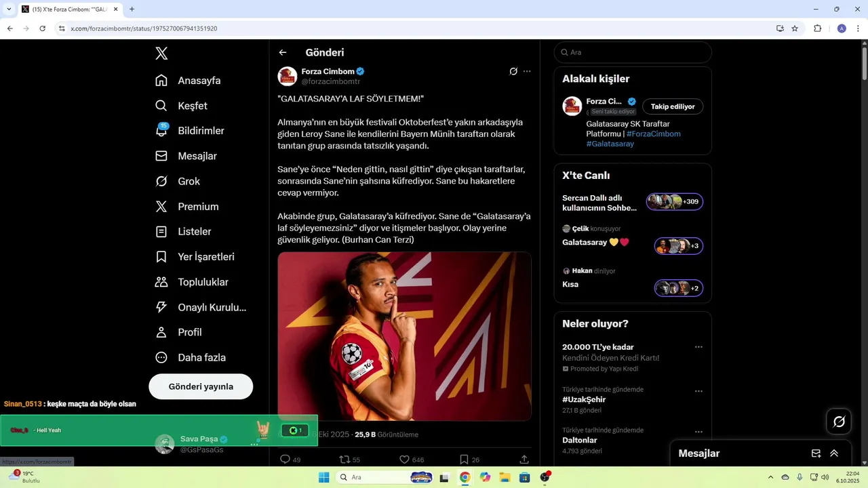Open the Windows Start menu
868x488 pixels.
pyautogui.click(x=324, y=477)
